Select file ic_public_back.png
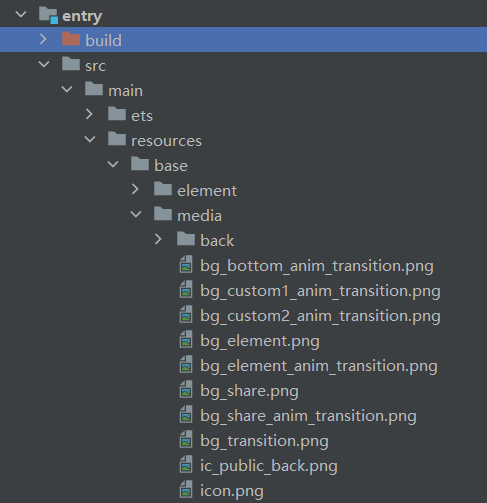Image resolution: width=487 pixels, height=503 pixels. 269,466
